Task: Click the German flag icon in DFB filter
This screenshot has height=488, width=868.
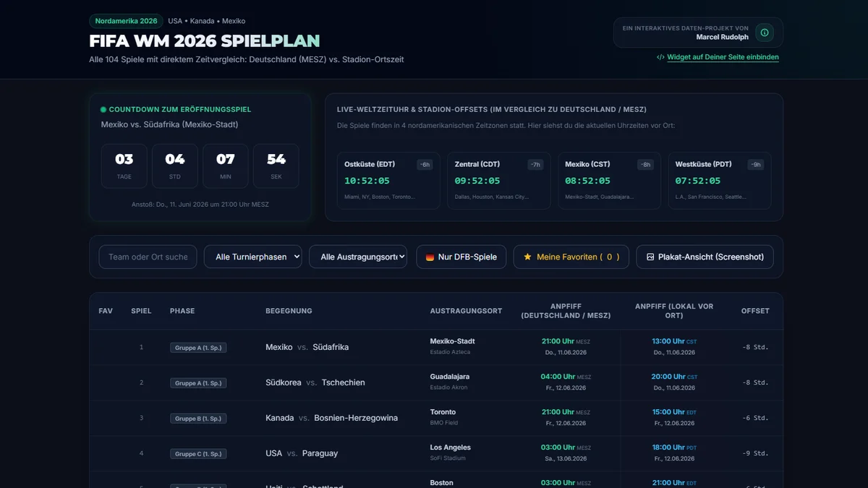Action: tap(430, 257)
